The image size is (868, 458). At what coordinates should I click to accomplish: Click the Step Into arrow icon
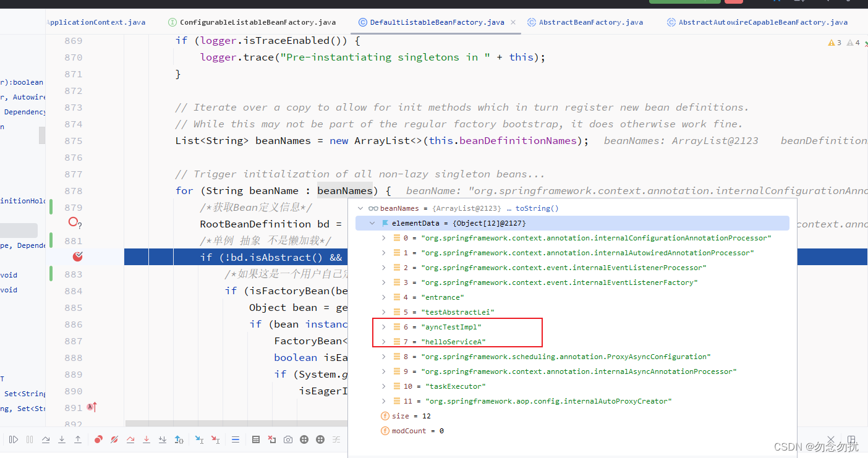pyautogui.click(x=62, y=439)
